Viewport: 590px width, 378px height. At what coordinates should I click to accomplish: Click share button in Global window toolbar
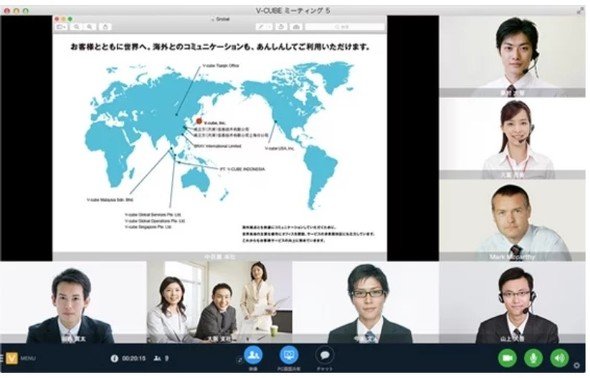click(105, 27)
